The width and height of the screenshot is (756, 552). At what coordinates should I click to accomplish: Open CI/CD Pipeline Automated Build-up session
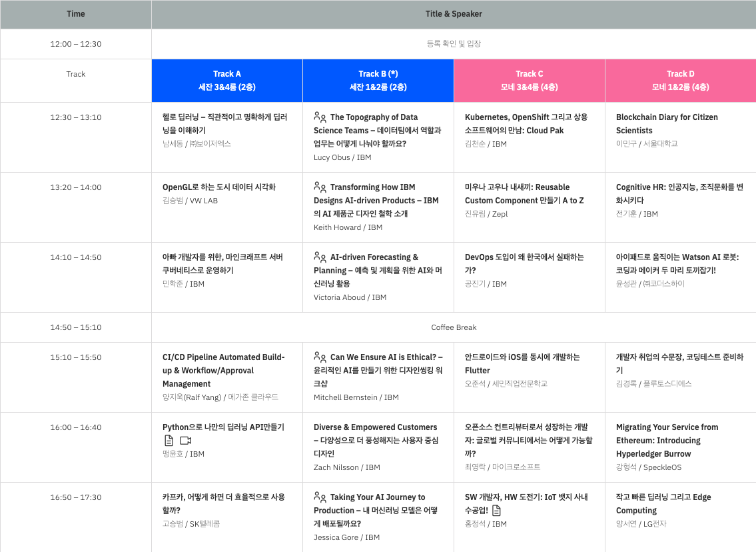(x=224, y=370)
